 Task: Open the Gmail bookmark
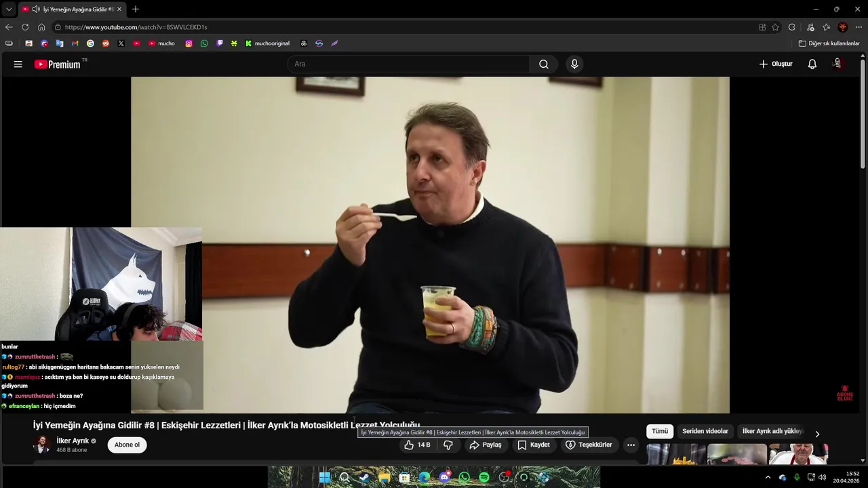pyautogui.click(x=75, y=43)
